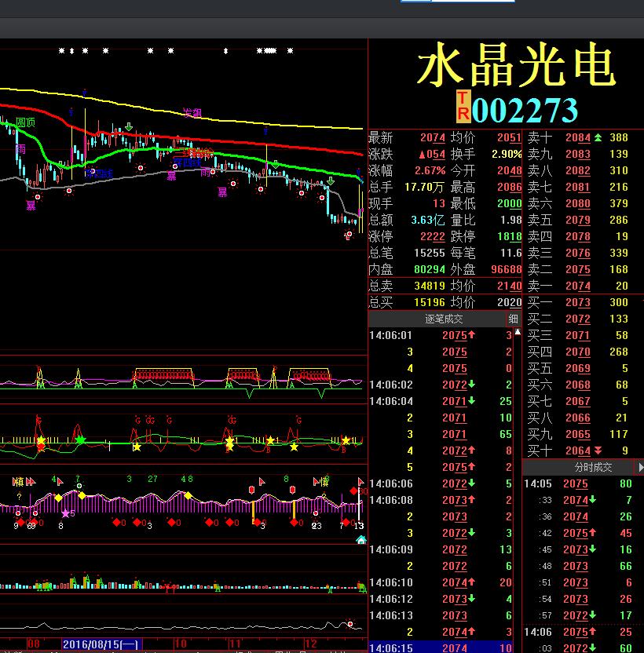
Task: Click the 总额 value 3.63亿
Action: click(428, 220)
